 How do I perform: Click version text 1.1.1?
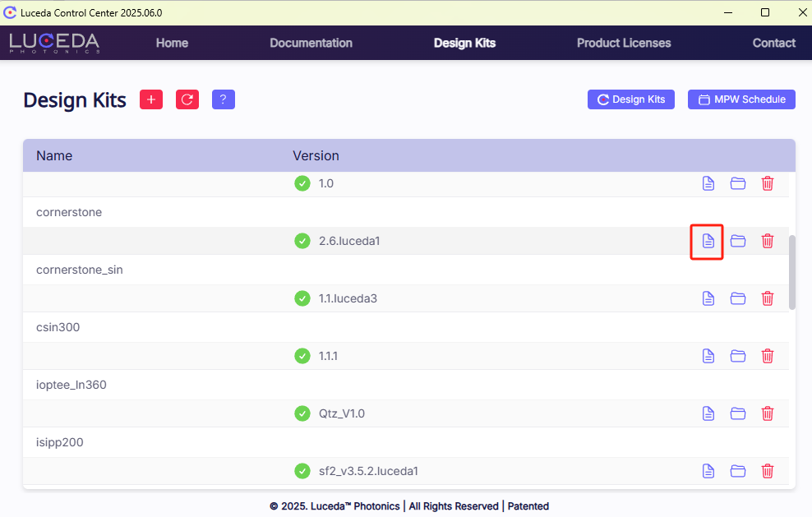coord(328,356)
